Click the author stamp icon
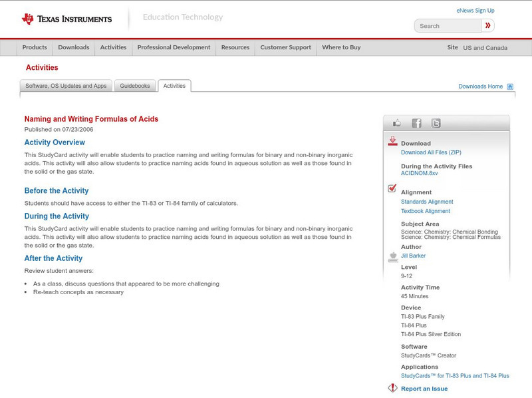 point(393,257)
